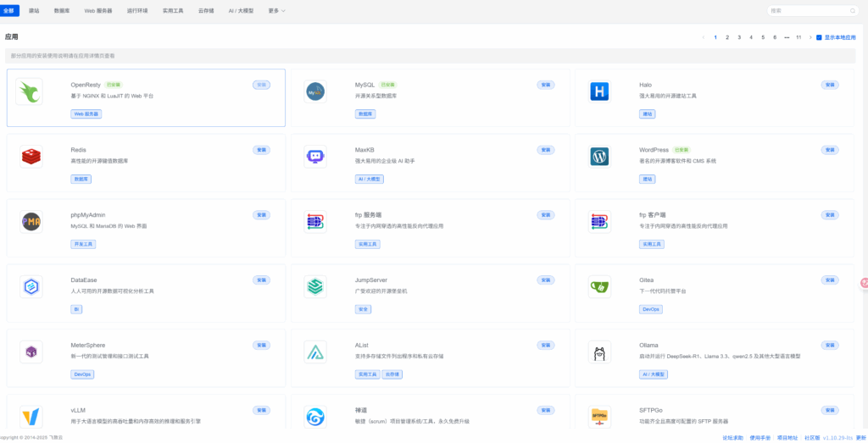Click the AList app icon

315,352
